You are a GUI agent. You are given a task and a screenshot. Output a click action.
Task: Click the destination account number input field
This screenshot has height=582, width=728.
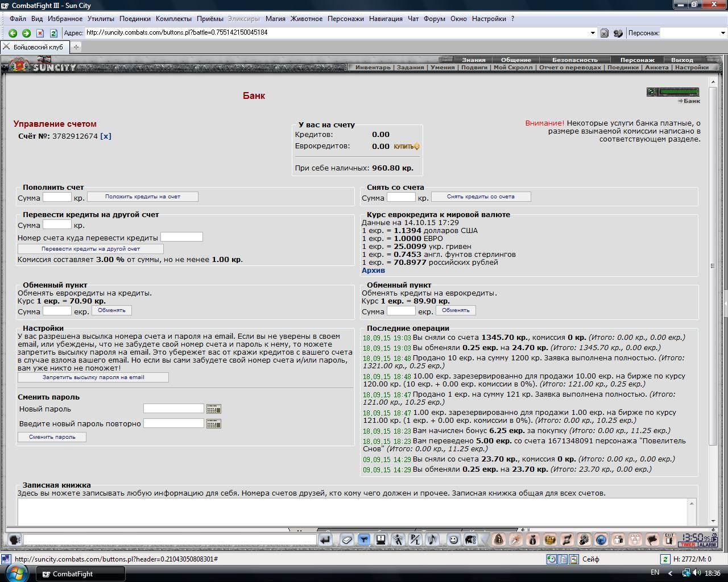point(181,237)
